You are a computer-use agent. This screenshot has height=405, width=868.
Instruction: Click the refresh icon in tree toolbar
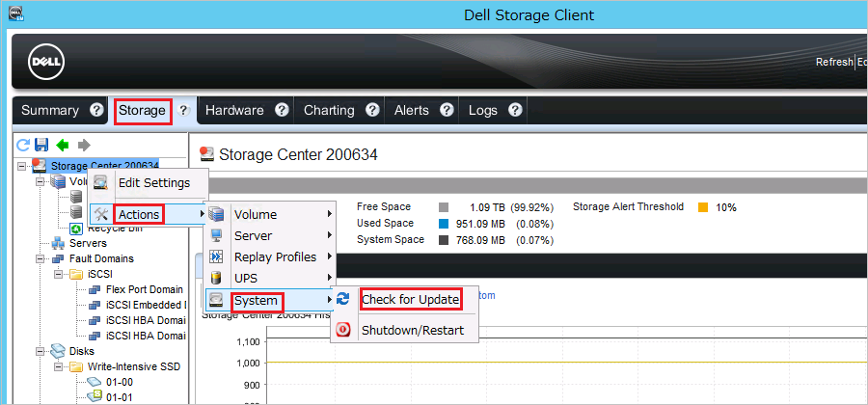[23, 145]
